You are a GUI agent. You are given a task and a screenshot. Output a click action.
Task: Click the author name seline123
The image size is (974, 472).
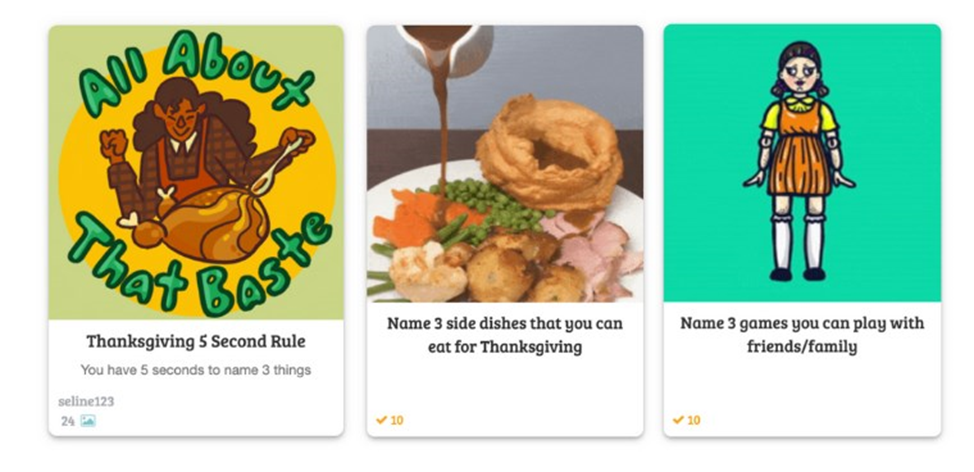coord(86,402)
